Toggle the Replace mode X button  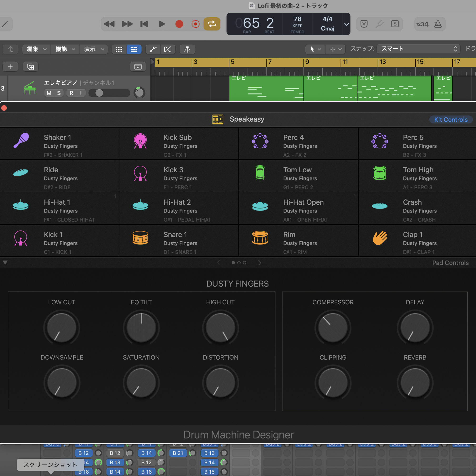coord(364,24)
